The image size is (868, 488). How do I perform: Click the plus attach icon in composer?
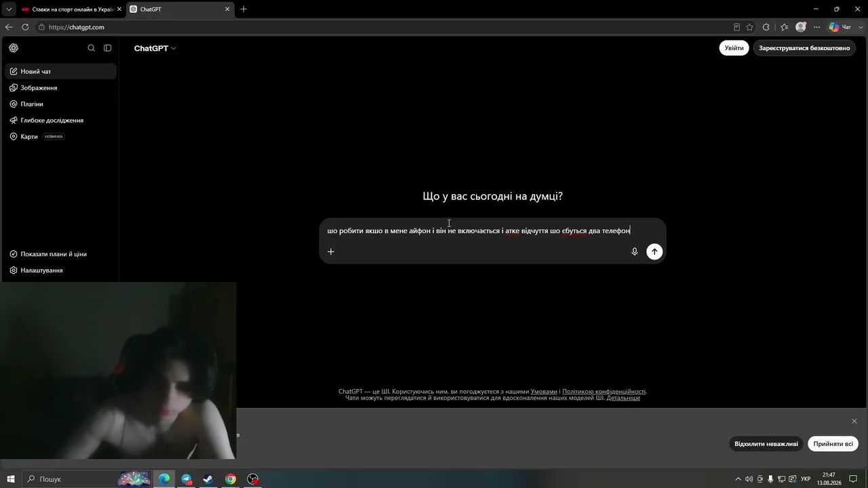click(331, 251)
